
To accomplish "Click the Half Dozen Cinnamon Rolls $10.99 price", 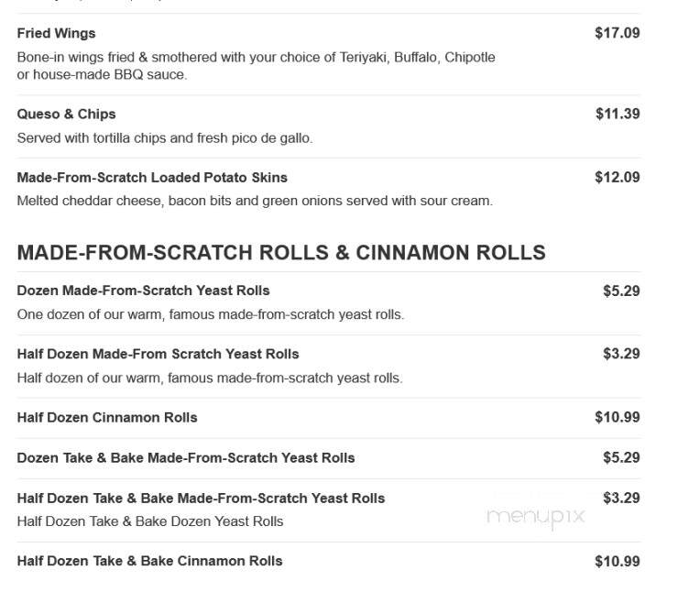I will pos(618,418).
